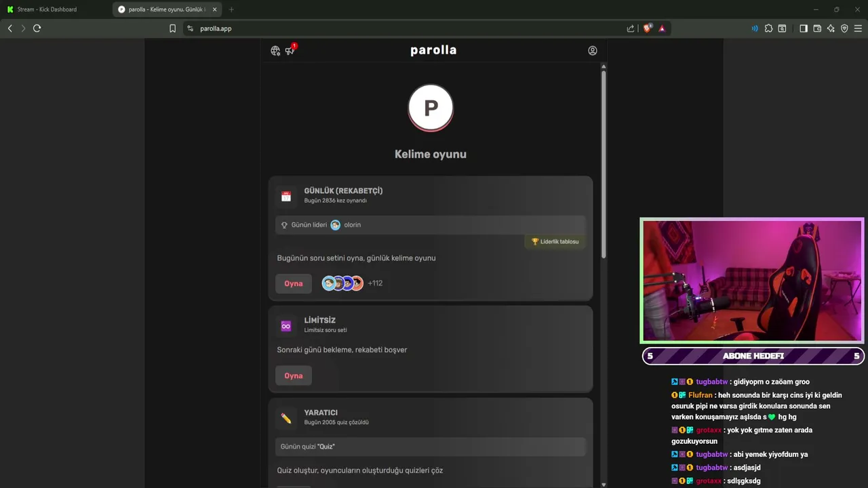The height and width of the screenshot is (488, 868).
Task: Click the scrollbar down arrow
Action: click(x=604, y=484)
